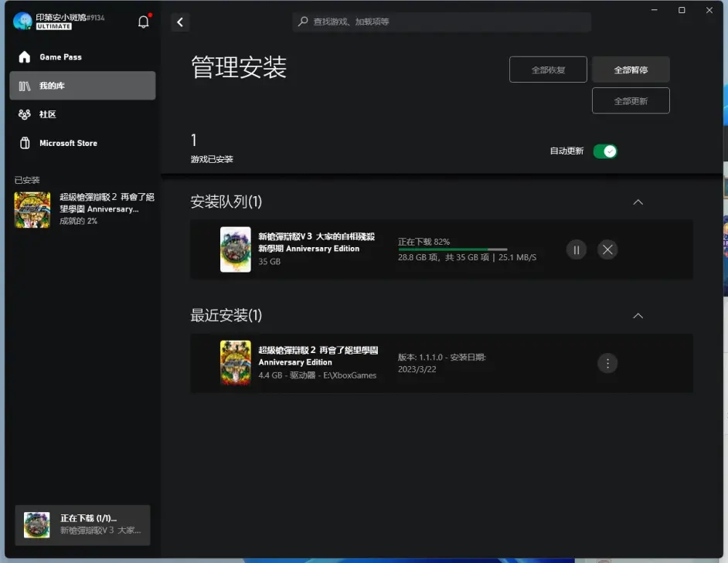Viewport: 728px width, 563px height.
Task: Click the 全部暂停 button
Action: point(631,70)
